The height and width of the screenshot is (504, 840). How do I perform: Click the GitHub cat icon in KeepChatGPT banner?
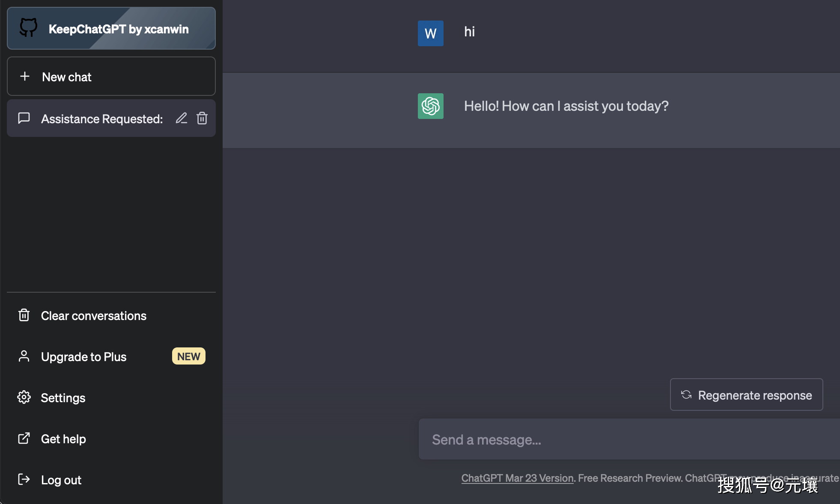coord(29,28)
